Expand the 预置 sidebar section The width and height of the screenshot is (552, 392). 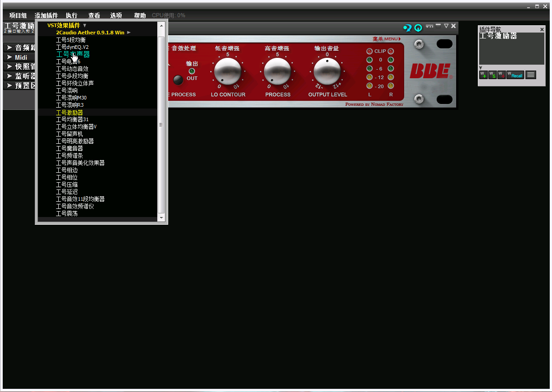[x=19, y=85]
